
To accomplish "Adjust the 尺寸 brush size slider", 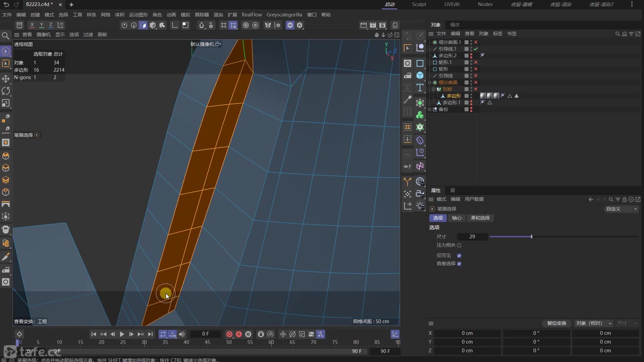I will (x=532, y=237).
